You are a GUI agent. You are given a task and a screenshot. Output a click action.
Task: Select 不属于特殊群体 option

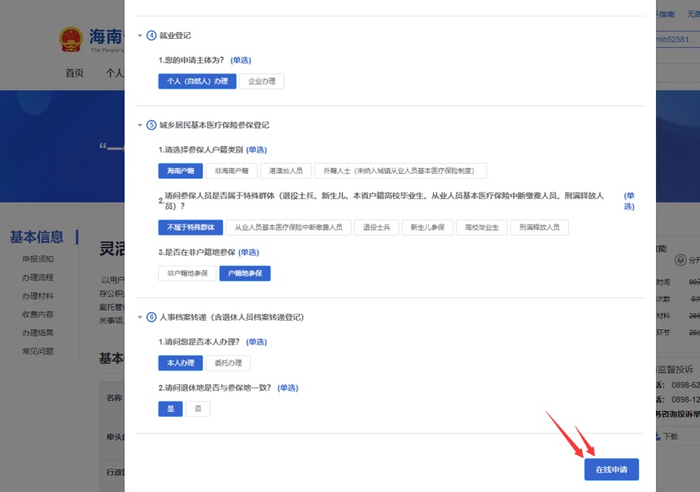(191, 227)
